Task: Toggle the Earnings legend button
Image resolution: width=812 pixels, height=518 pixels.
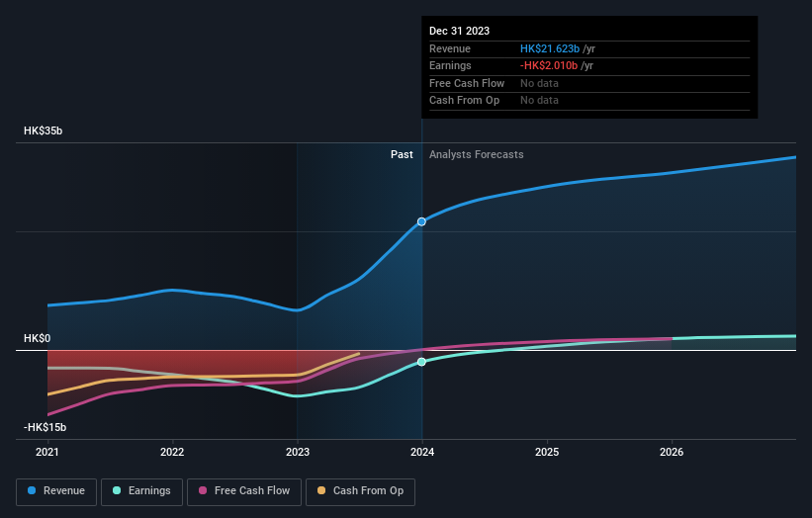Action: tap(141, 491)
